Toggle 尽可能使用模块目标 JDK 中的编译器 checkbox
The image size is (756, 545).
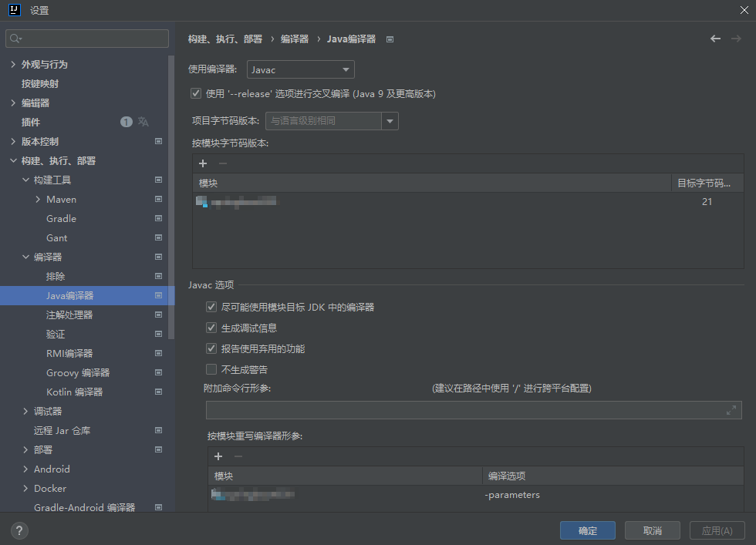[211, 307]
